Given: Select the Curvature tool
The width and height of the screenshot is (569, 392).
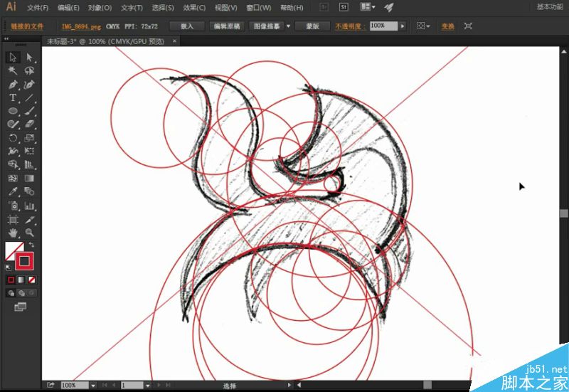Looking at the screenshot, I should coord(29,85).
